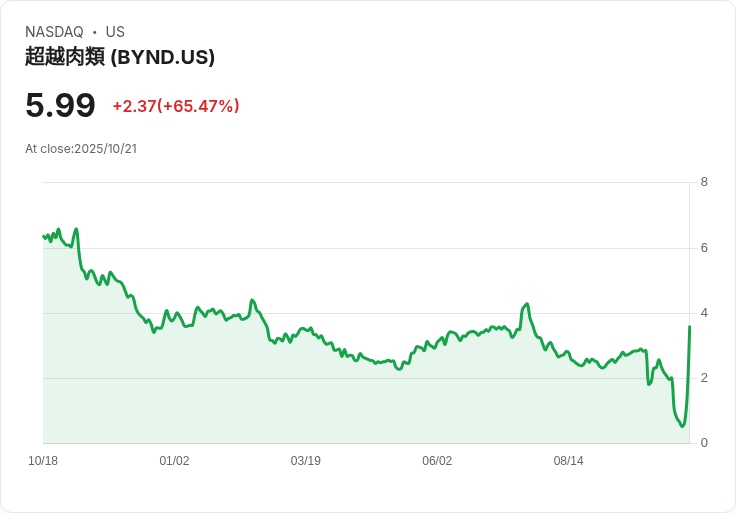Click the 4 value on the y-axis
736x513 pixels.
click(704, 313)
